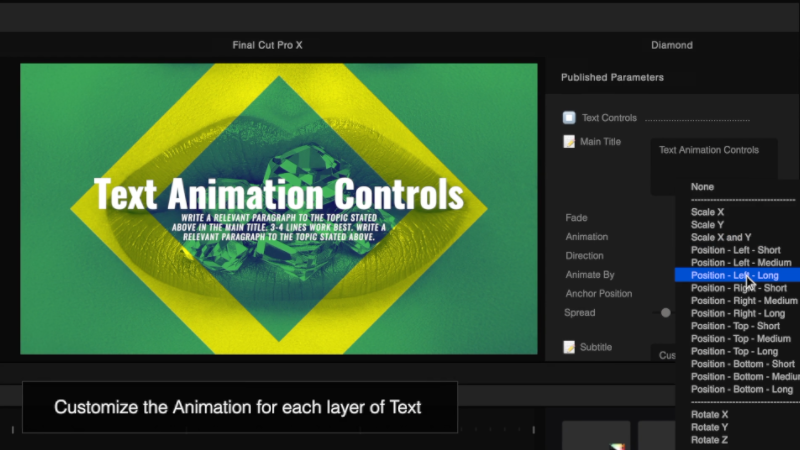This screenshot has width=800, height=450.
Task: Choose Scale Y animation option
Action: [x=707, y=224]
